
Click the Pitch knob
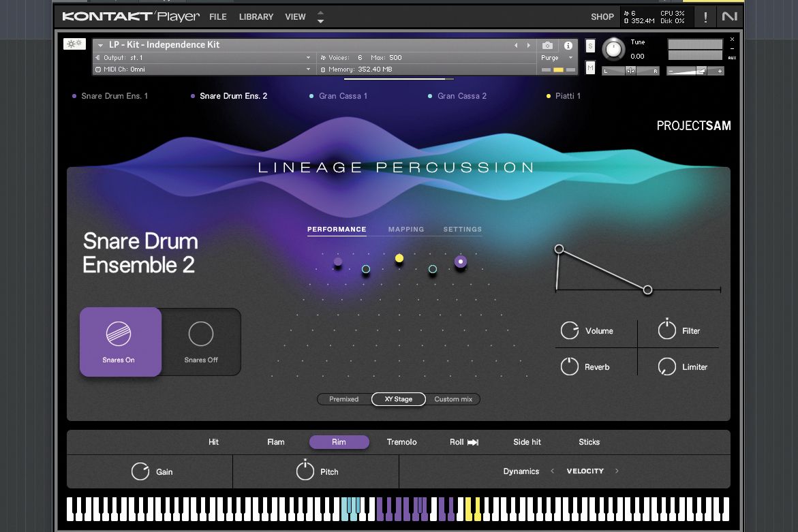coord(306,471)
